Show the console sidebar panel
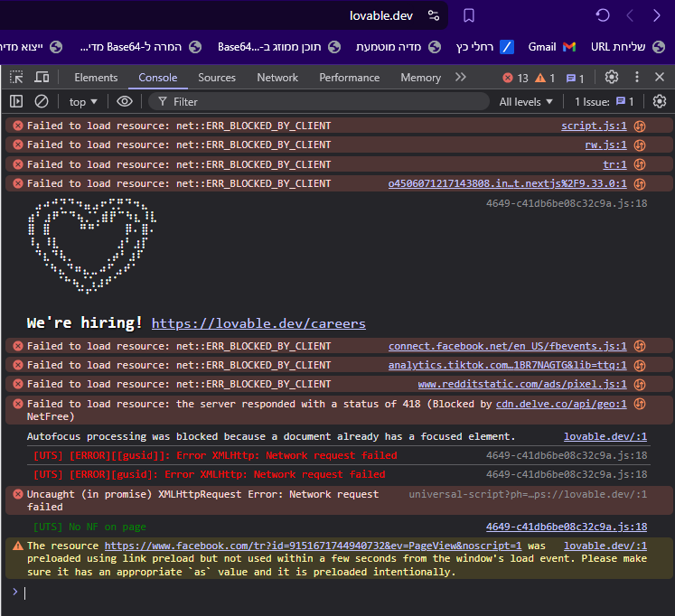Image resolution: width=675 pixels, height=616 pixels. point(16,102)
